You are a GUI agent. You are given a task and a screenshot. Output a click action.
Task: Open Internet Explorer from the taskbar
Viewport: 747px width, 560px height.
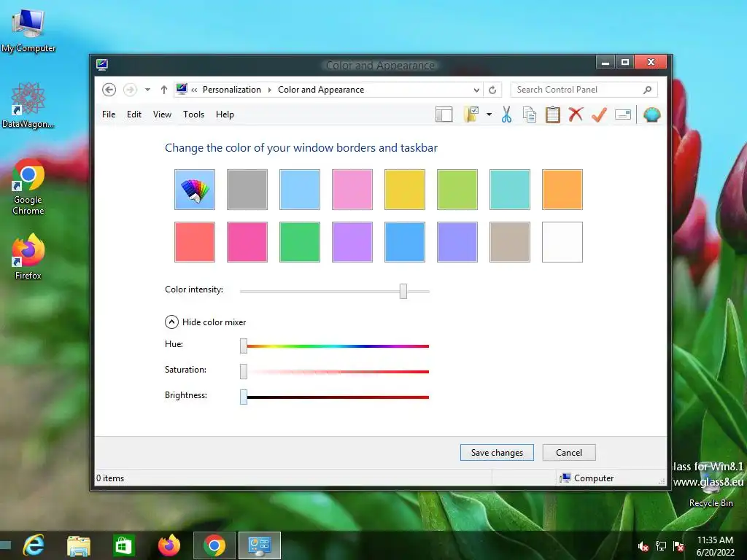(x=34, y=545)
